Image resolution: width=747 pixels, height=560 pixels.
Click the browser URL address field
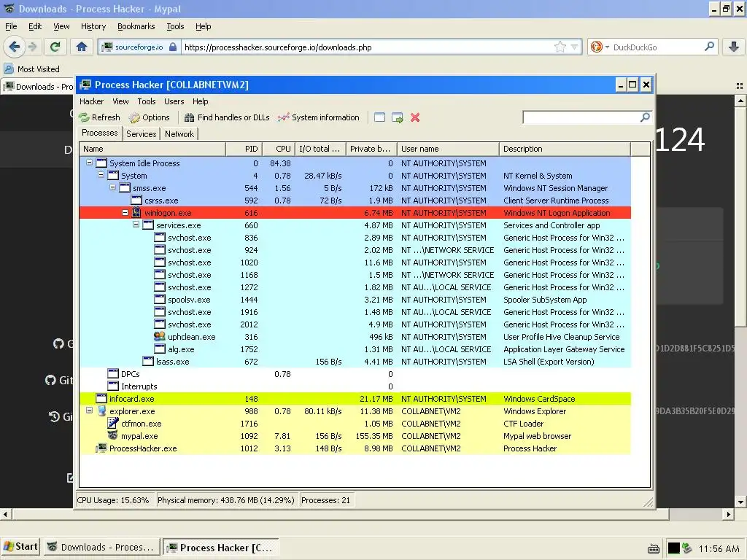point(367,47)
